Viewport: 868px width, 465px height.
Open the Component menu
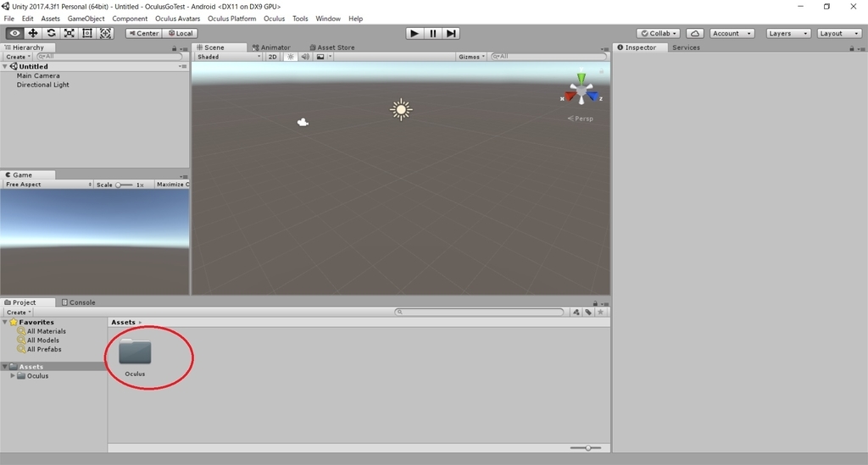130,19
